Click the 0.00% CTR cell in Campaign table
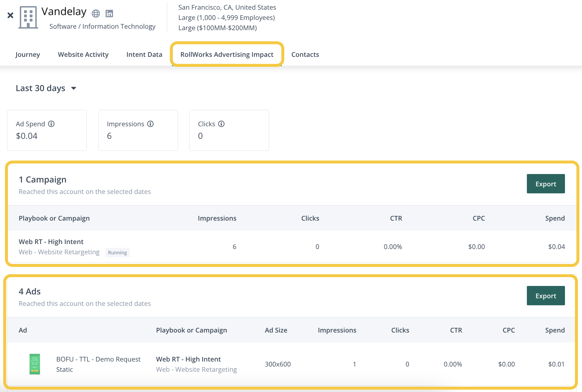Image resolution: width=582 pixels, height=392 pixels. [x=393, y=247]
